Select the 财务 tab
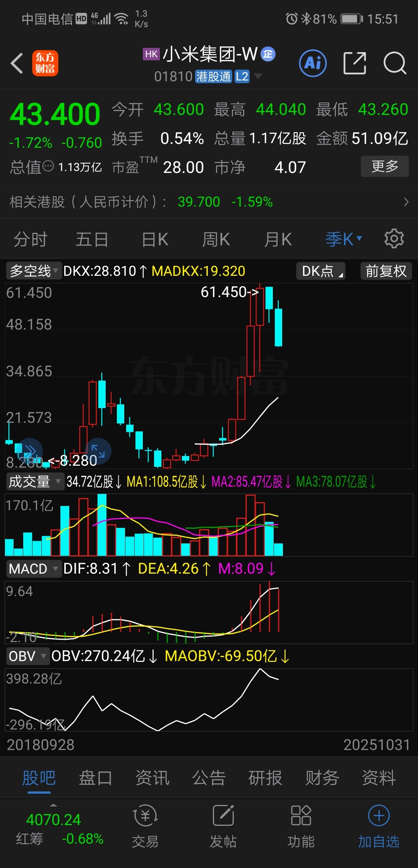This screenshot has height=868, width=418. [322, 777]
